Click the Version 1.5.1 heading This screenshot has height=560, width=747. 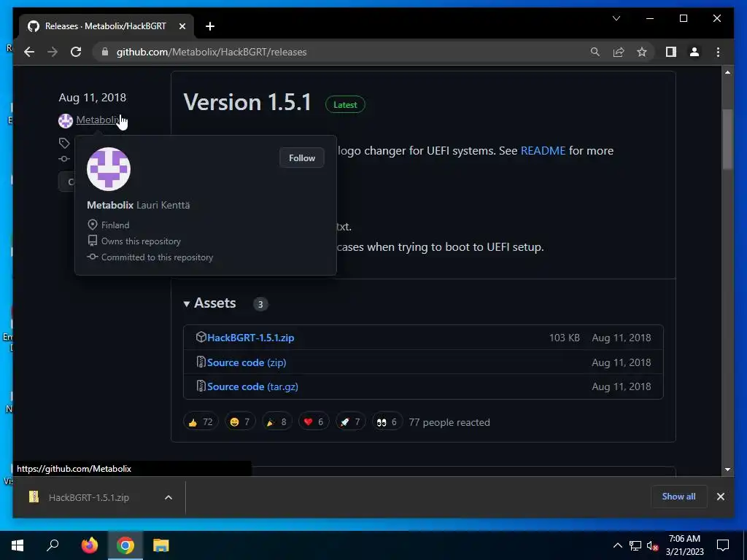click(x=248, y=102)
